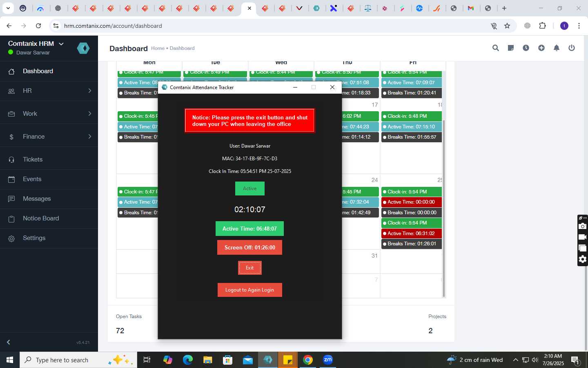Viewport: 588px width, 368px height.
Task: Switch to the Gmail browser tab
Action: point(471,8)
